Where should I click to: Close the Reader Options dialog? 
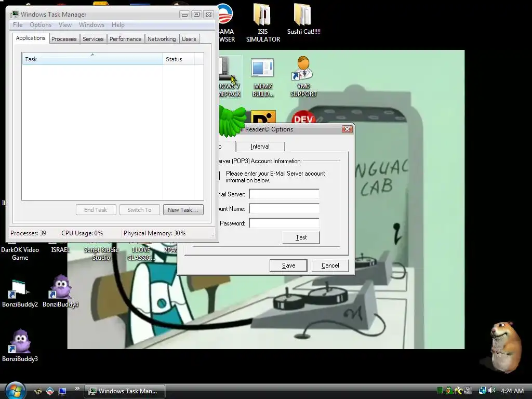pyautogui.click(x=347, y=129)
